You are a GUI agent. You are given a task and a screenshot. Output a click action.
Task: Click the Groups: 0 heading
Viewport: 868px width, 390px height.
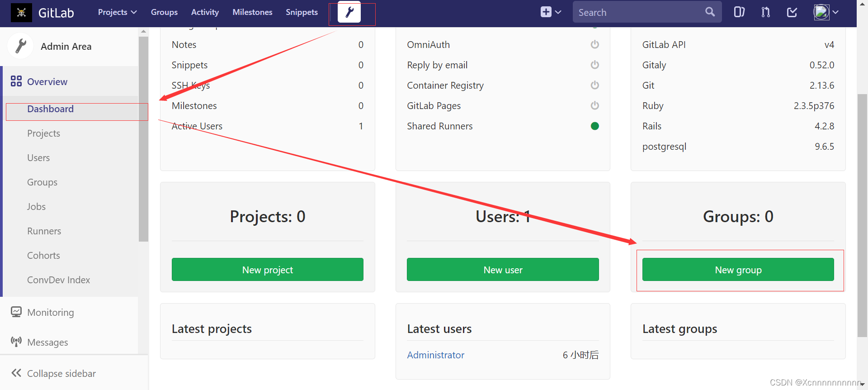point(738,217)
